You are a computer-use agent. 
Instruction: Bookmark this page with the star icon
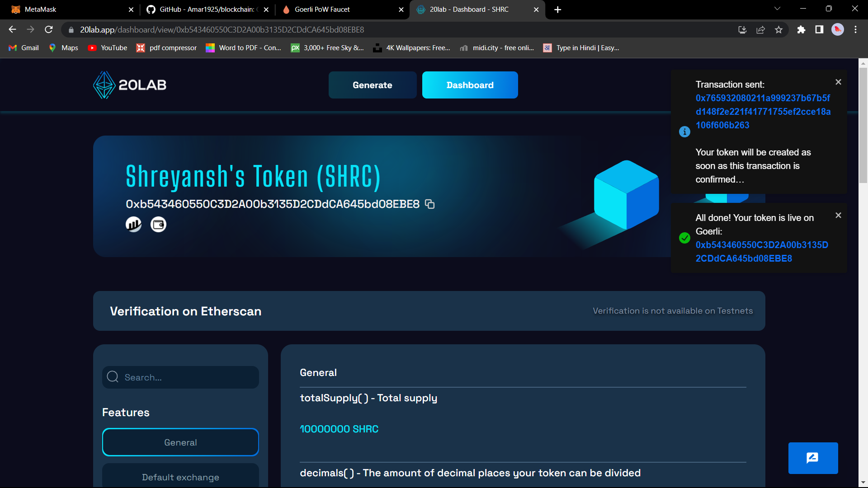778,29
